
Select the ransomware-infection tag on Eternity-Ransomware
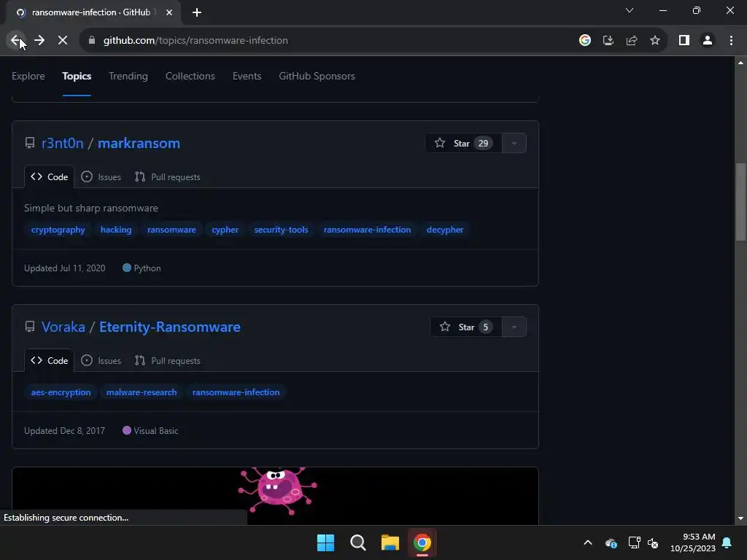click(x=236, y=392)
